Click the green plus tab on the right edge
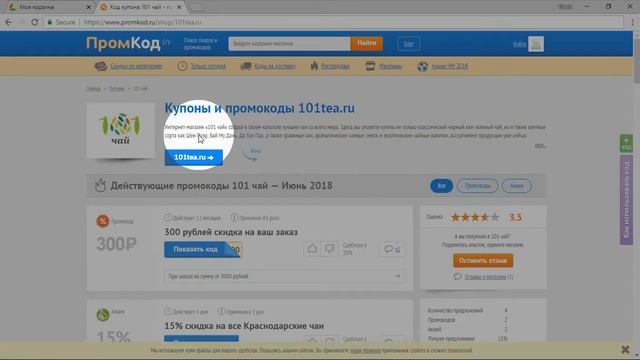The height and width of the screenshot is (360, 640). 626,143
